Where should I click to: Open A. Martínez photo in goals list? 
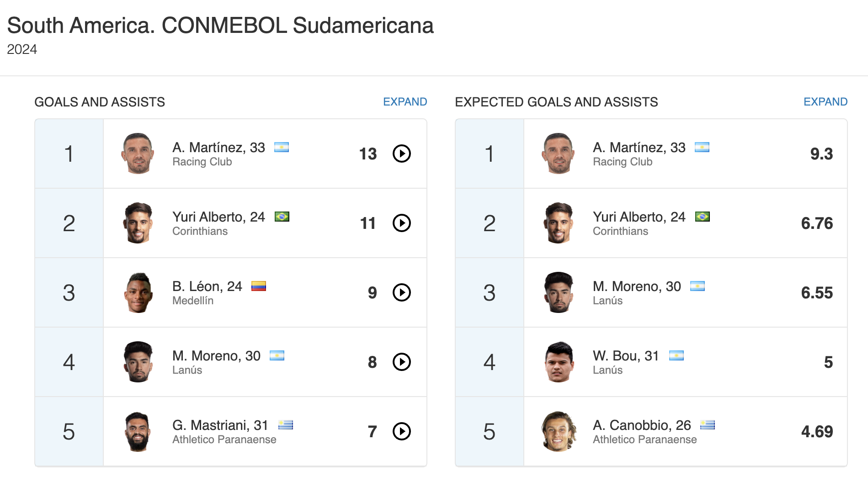click(138, 154)
